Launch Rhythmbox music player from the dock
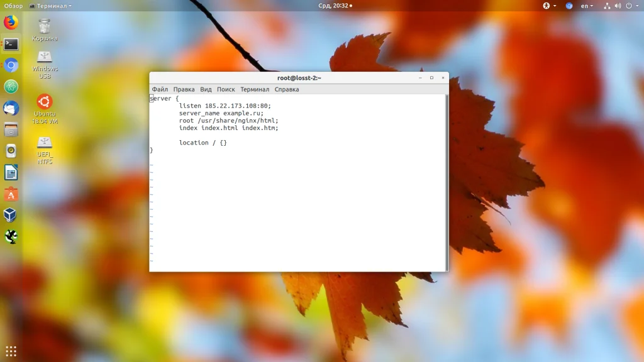Screen dimensions: 644x362 [11, 151]
